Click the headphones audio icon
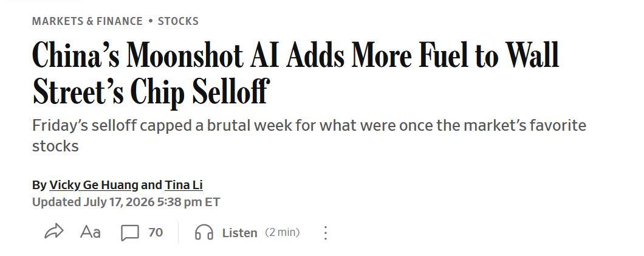644x256 pixels. click(204, 232)
